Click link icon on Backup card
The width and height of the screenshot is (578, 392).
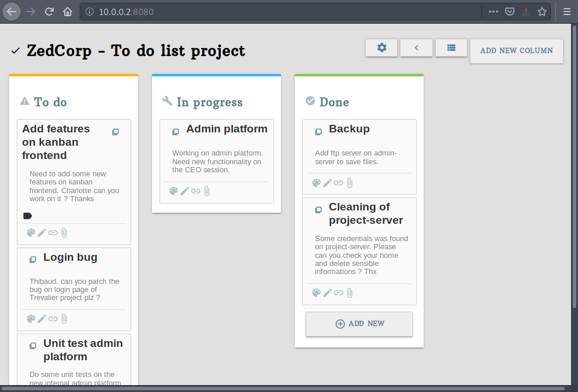[x=338, y=183]
